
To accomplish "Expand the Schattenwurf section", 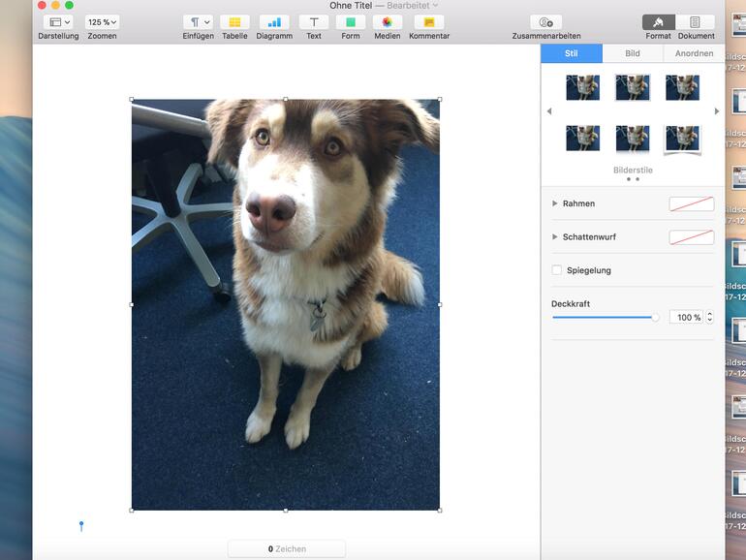I will tap(555, 237).
